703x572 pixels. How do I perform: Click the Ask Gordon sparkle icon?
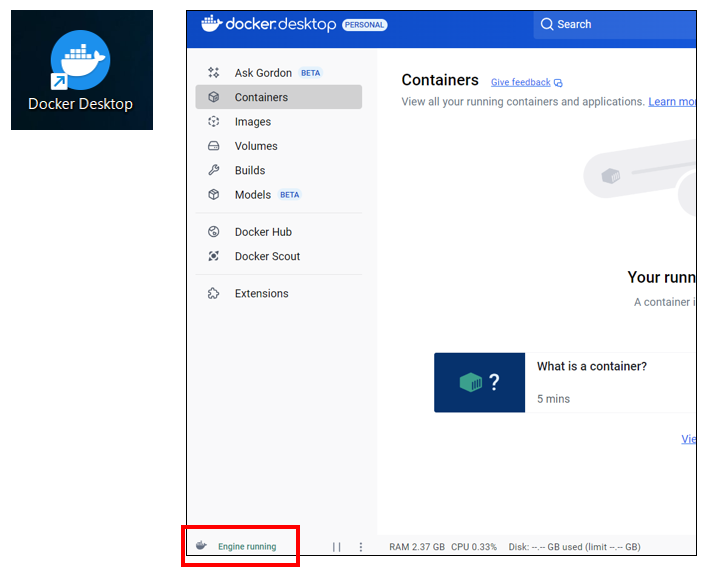(x=214, y=73)
